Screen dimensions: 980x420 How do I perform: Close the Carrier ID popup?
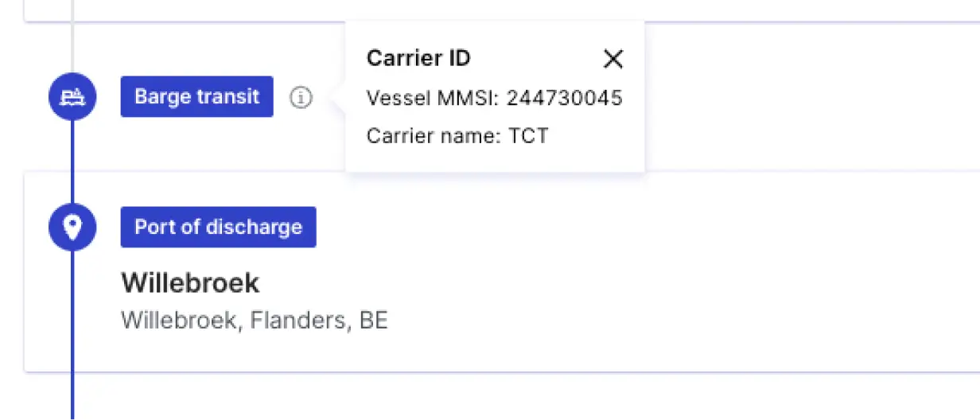(612, 59)
